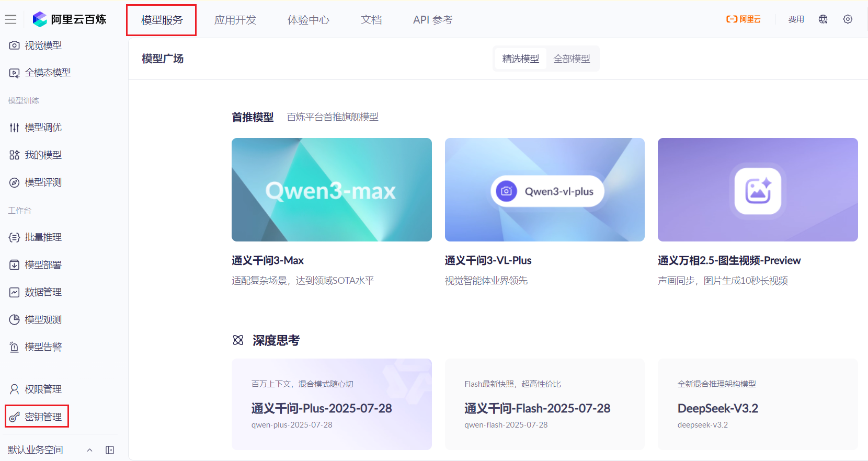Click the 通义千问3-Max title

coord(268,260)
